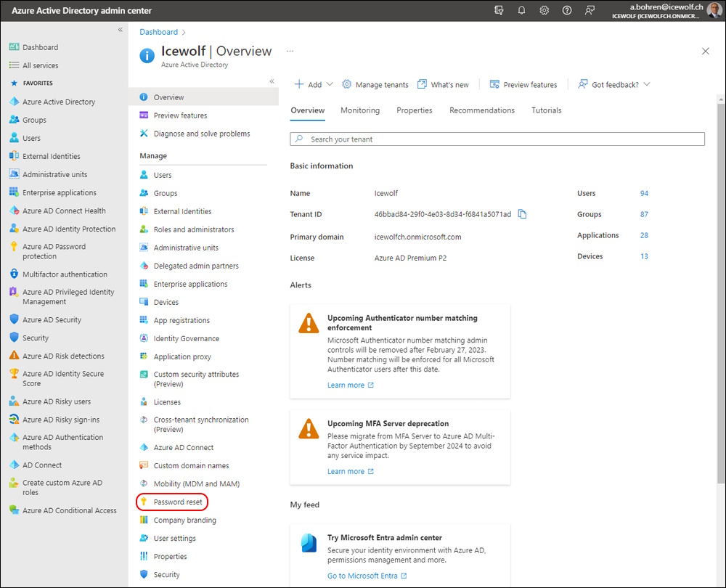The image size is (726, 588).
Task: Open the Applications count 28 link
Action: click(x=644, y=235)
